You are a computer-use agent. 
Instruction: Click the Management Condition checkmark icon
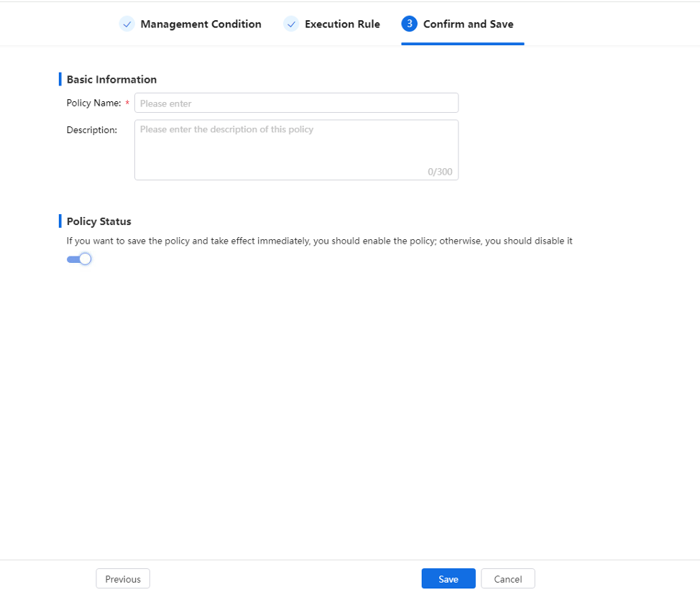126,24
